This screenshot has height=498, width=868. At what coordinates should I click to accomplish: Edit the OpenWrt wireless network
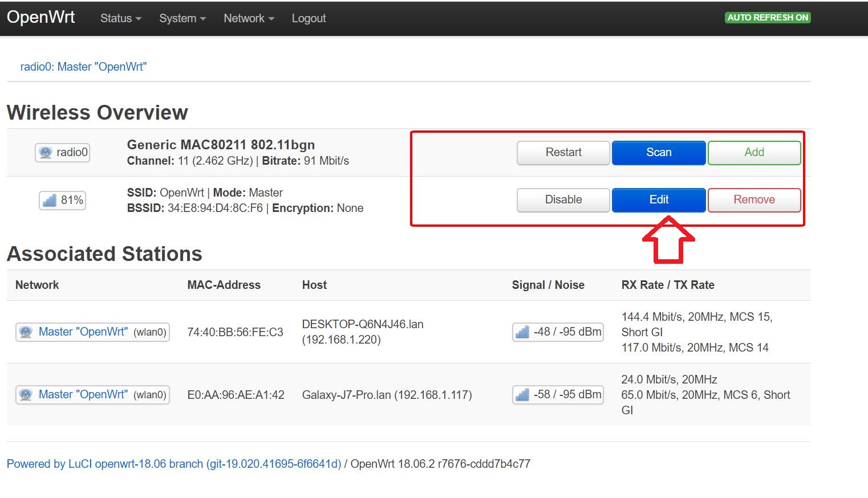659,200
